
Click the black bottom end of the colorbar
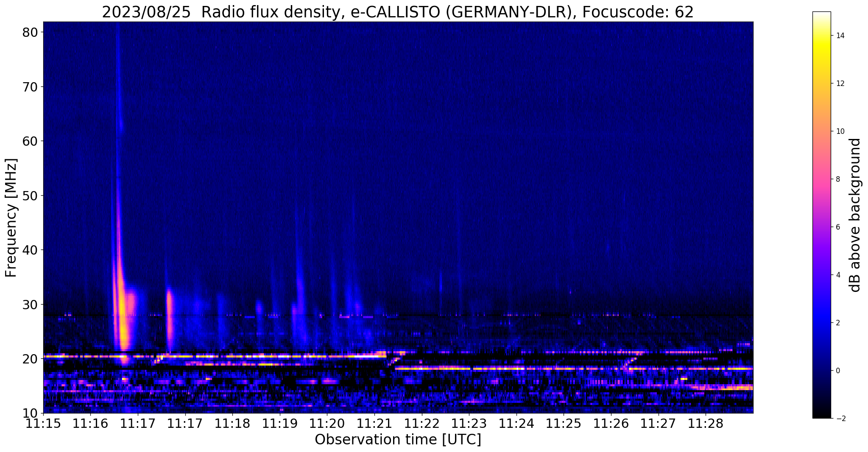tap(821, 411)
